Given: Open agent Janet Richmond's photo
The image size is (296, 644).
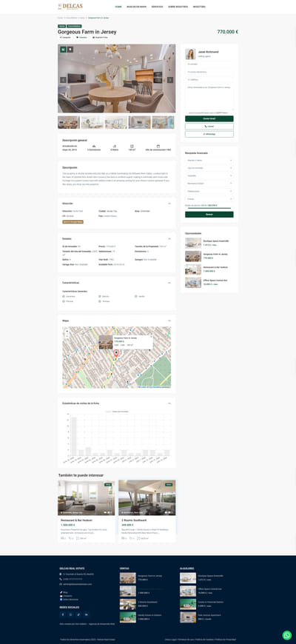Looking at the screenshot, I should [x=190, y=54].
